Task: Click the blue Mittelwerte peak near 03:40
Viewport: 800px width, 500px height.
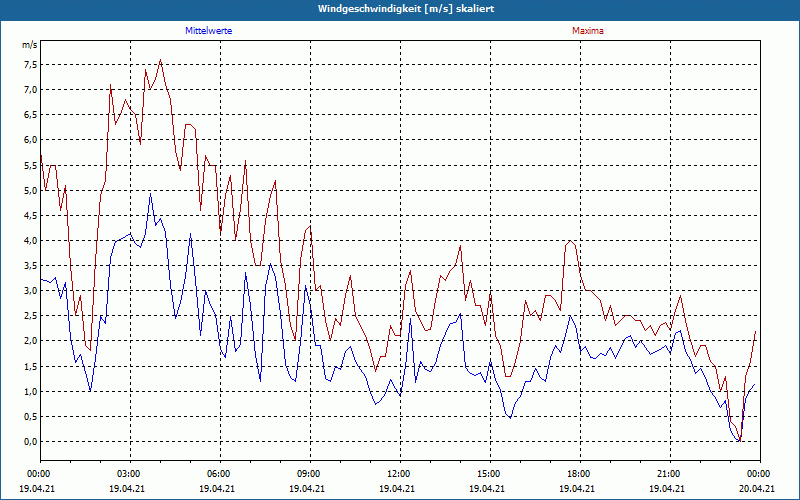Action: (151, 194)
